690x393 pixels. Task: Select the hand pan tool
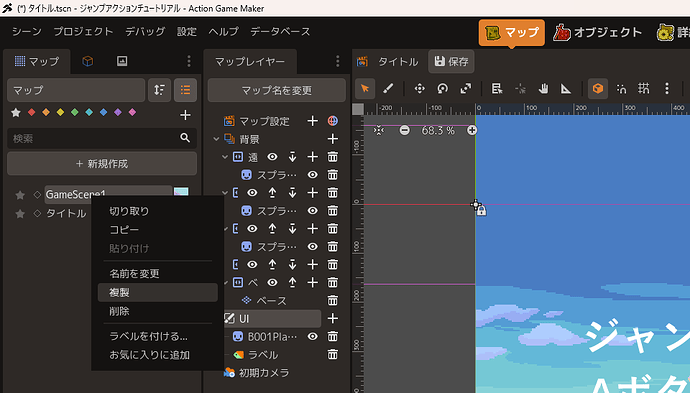coord(543,88)
